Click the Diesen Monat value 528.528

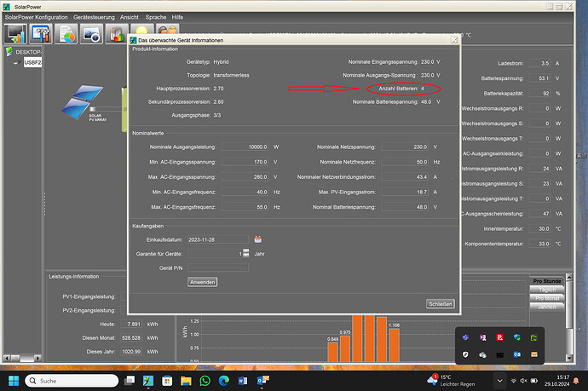pos(131,338)
